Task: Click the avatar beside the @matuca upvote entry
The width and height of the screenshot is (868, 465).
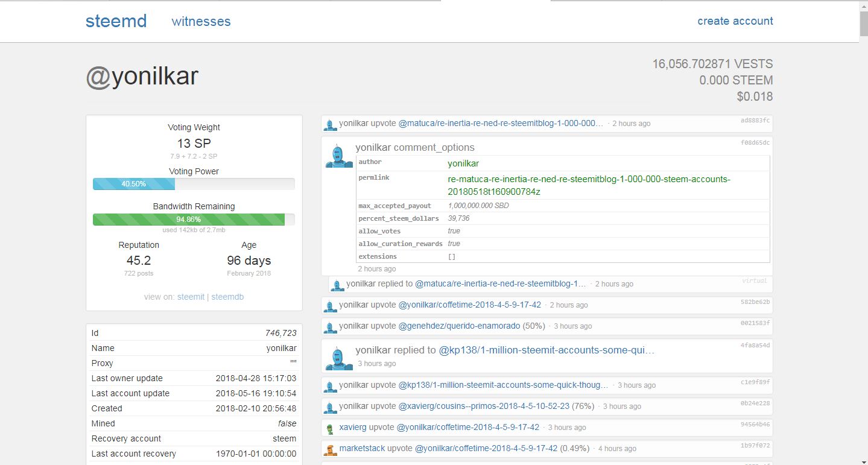Action: pyautogui.click(x=330, y=124)
